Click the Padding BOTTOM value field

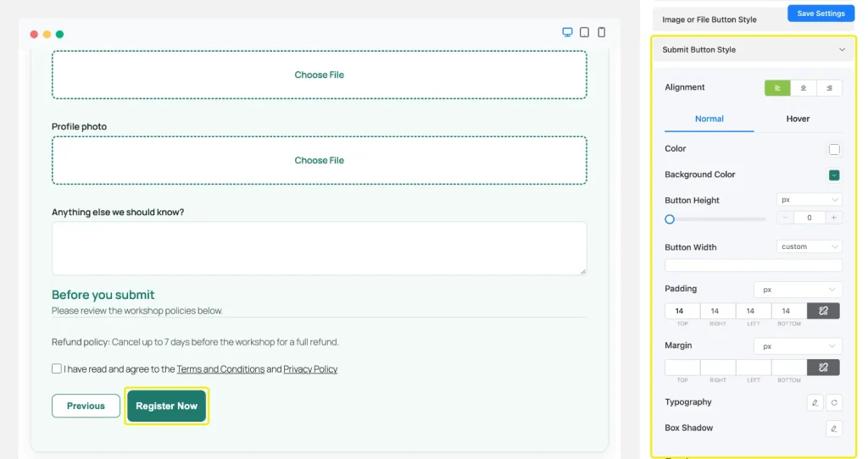tap(789, 311)
